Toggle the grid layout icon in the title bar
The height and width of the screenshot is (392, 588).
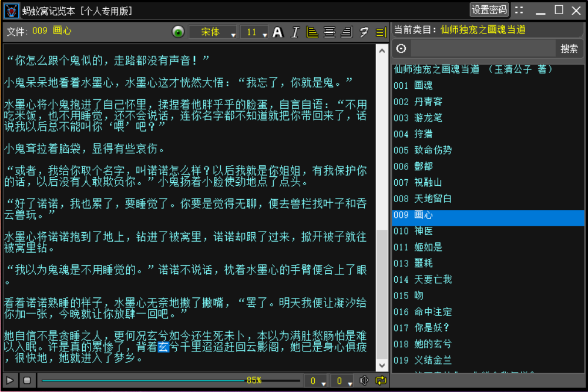pos(519,9)
